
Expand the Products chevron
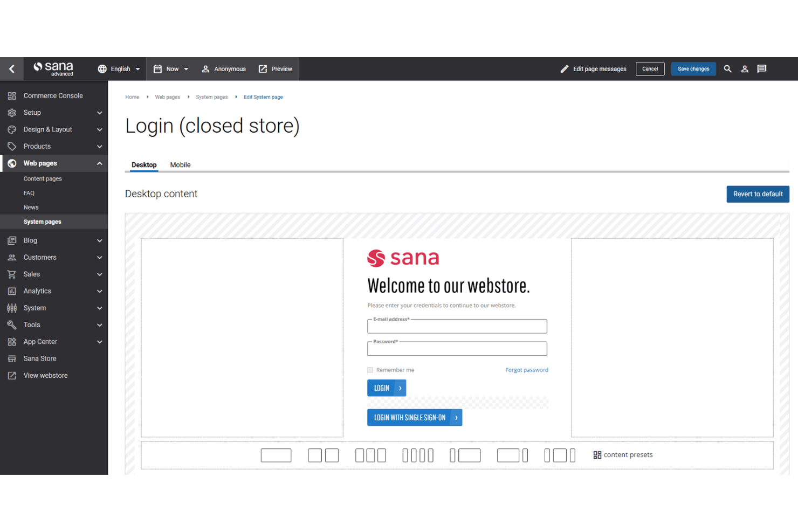click(x=100, y=147)
